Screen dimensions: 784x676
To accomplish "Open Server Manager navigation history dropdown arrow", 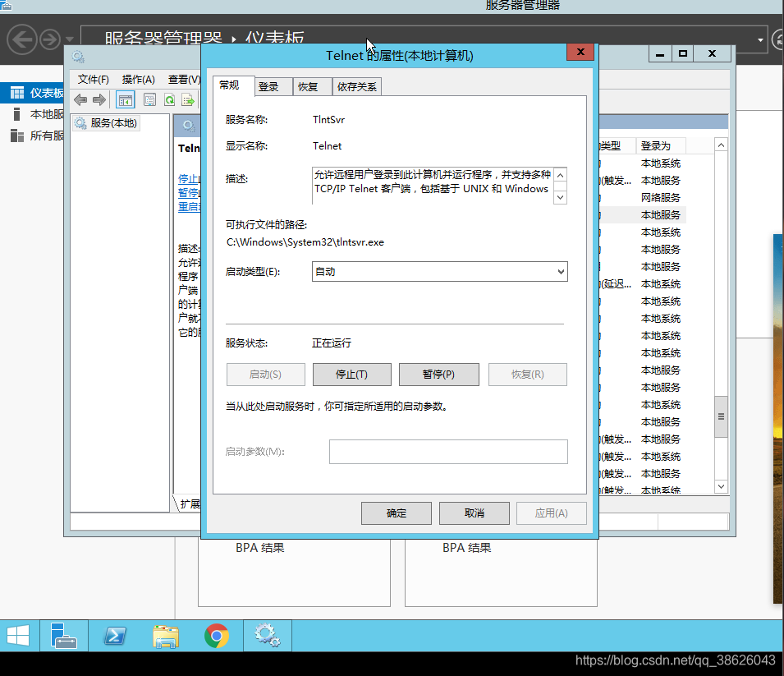I will point(69,39).
